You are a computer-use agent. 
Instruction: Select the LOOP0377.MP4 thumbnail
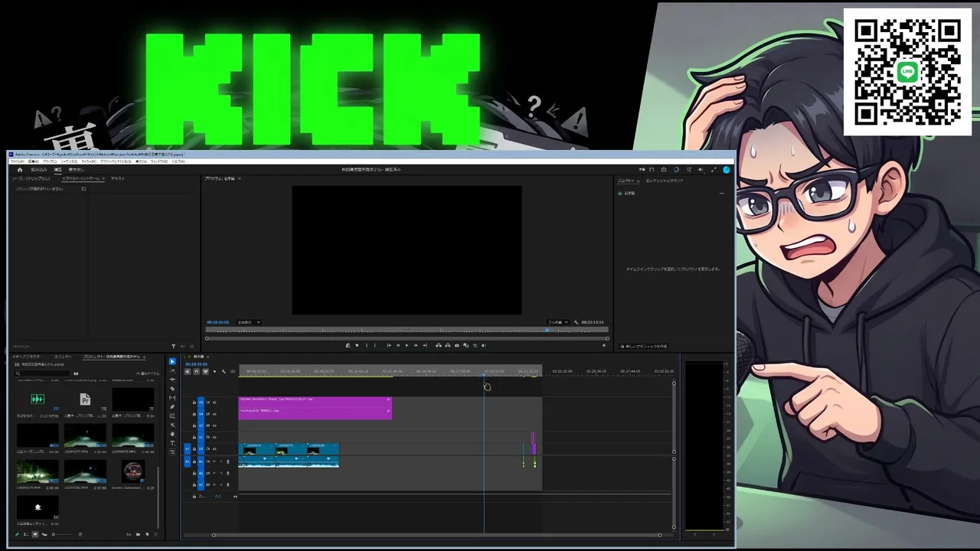pos(85,435)
